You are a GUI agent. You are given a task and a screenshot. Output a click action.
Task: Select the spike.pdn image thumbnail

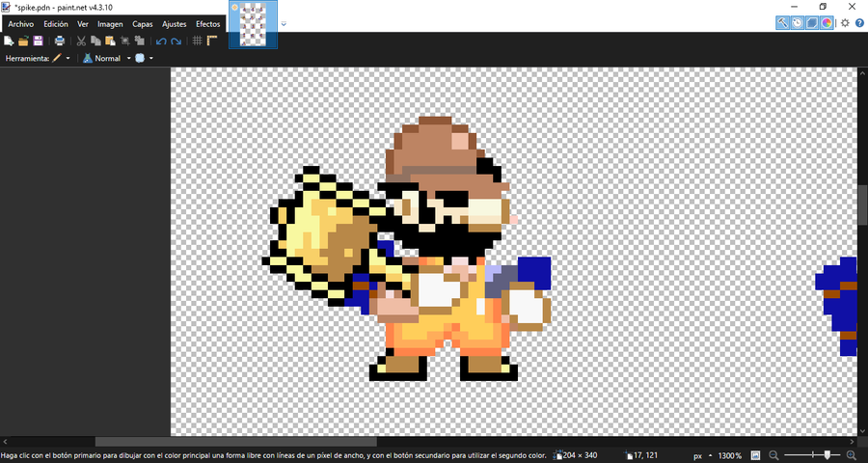click(254, 24)
